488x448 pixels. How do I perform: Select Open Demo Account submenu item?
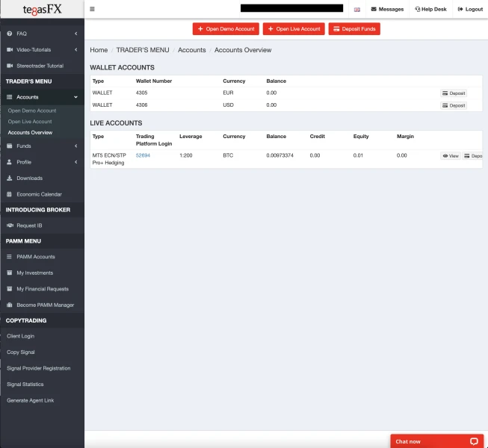32,111
